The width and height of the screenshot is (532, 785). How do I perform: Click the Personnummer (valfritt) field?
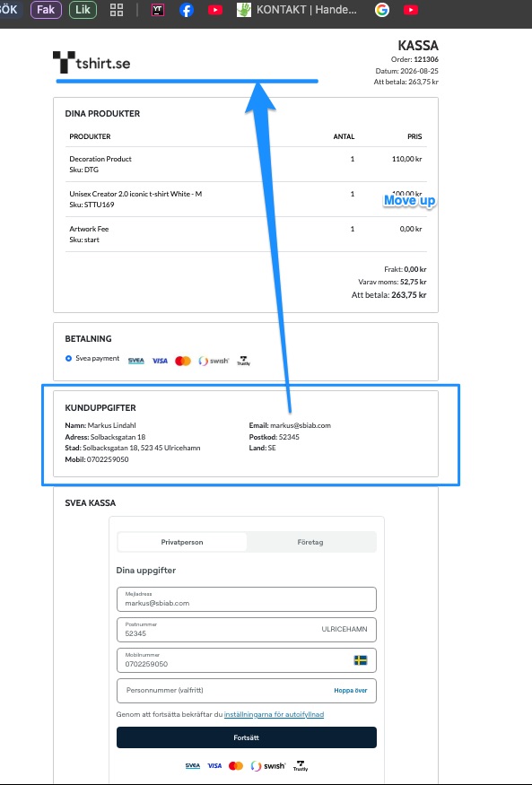(246, 691)
